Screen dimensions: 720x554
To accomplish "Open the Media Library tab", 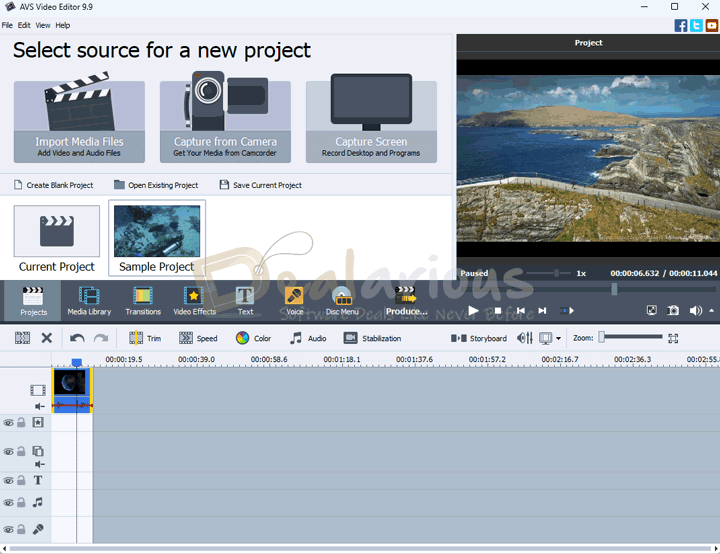I will click(x=89, y=301).
